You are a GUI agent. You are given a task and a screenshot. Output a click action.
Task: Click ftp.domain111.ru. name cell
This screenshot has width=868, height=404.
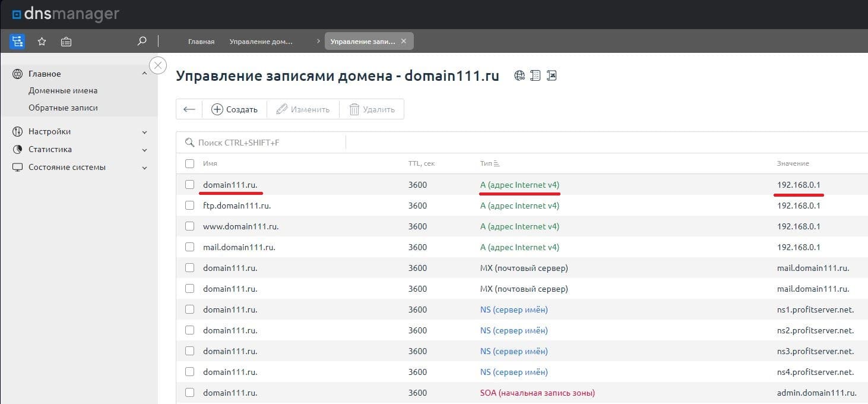coord(237,206)
